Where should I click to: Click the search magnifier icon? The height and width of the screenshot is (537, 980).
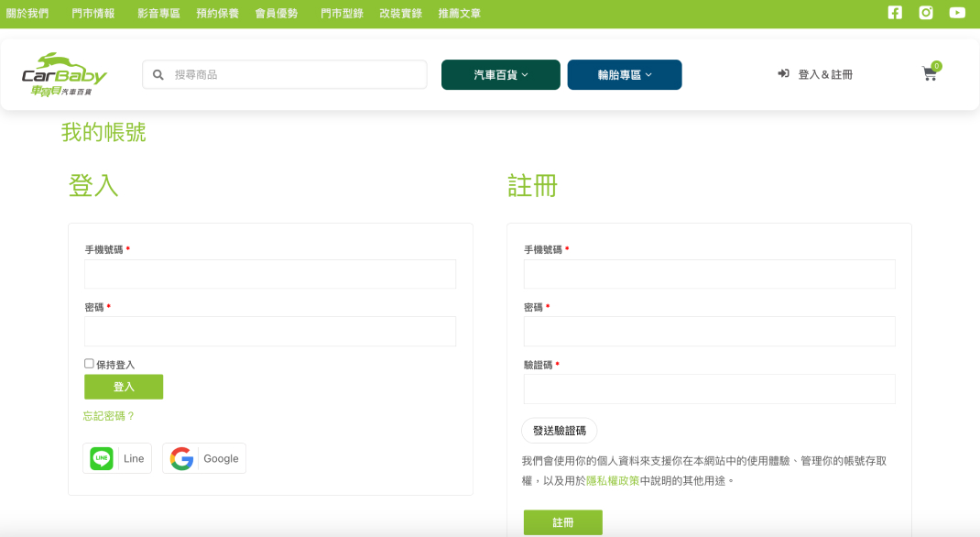[x=158, y=75]
